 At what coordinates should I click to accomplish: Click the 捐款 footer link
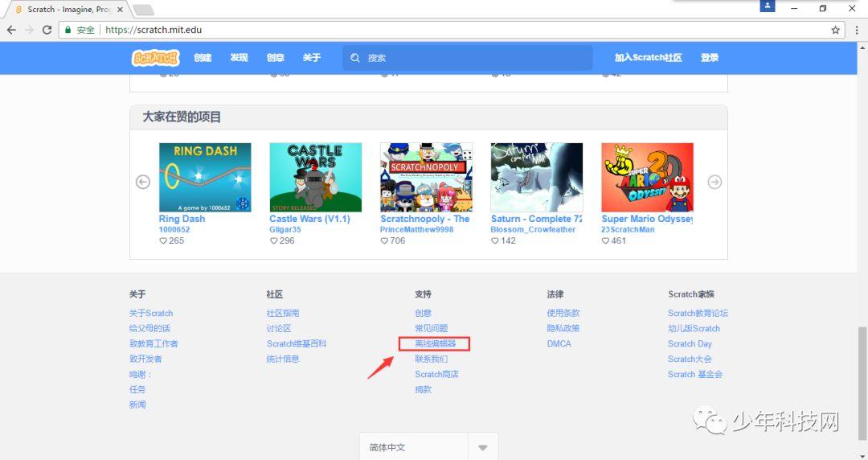(x=423, y=389)
